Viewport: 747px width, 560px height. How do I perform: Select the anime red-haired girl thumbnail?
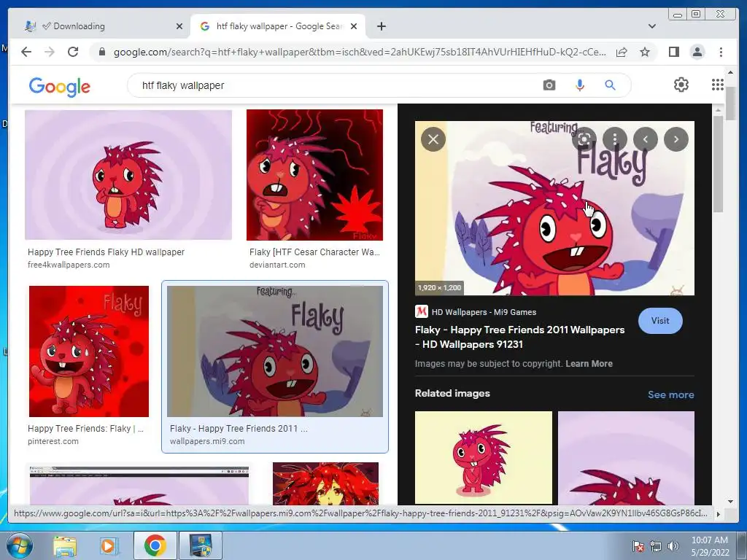coord(325,483)
